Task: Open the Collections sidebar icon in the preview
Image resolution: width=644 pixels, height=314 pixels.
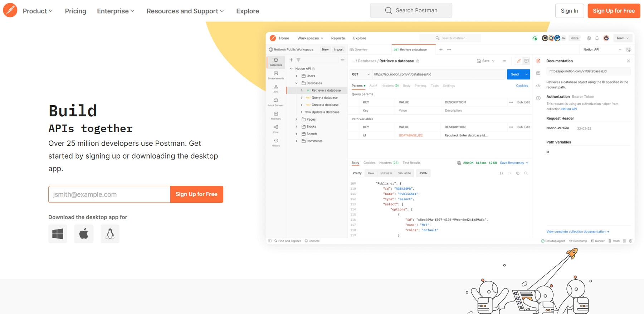Action: pyautogui.click(x=276, y=62)
